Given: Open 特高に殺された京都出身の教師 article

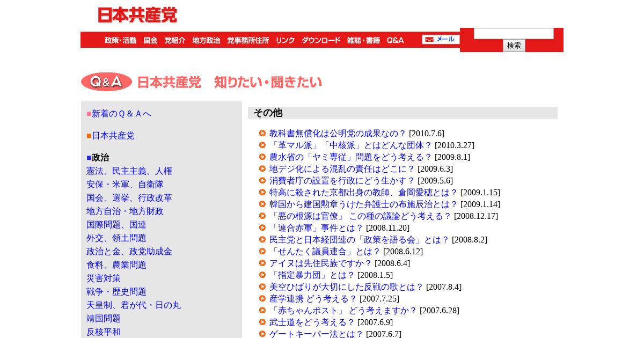Looking at the screenshot, I should pos(364,193).
